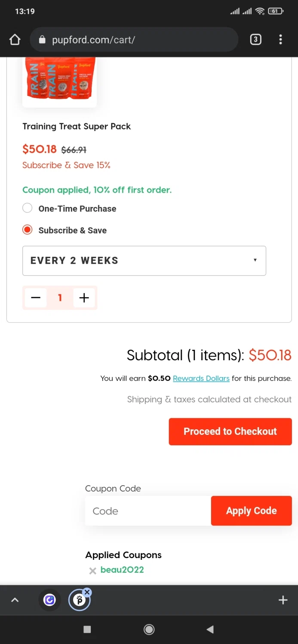The image size is (298, 644).
Task: Open the tab switcher showing 3 tabs
Action: pos(255,40)
